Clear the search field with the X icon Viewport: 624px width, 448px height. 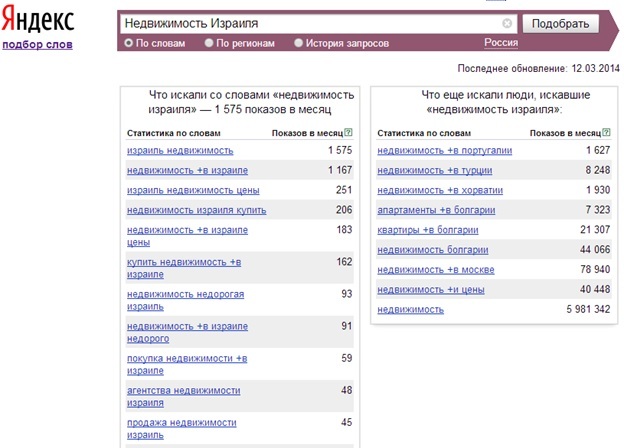[x=507, y=23]
